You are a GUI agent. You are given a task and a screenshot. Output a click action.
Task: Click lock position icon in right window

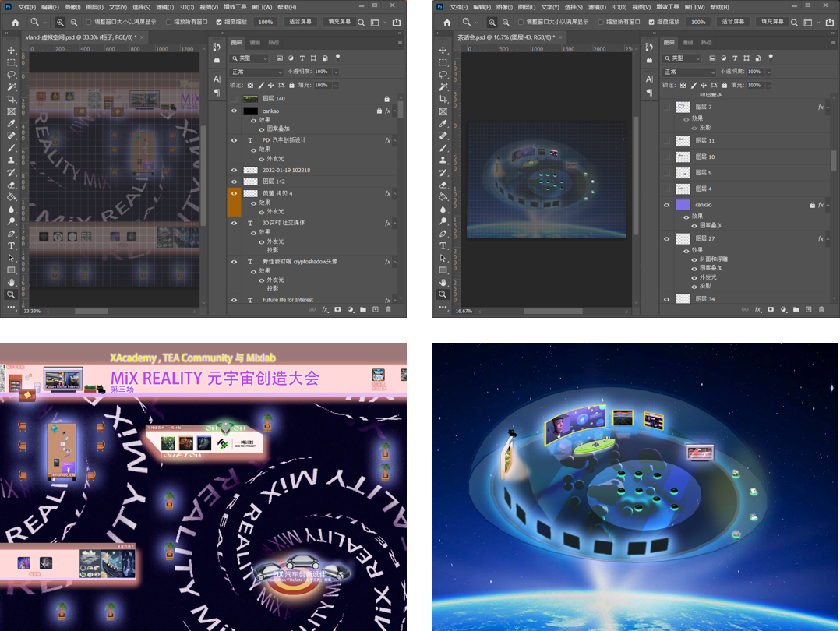coord(704,85)
